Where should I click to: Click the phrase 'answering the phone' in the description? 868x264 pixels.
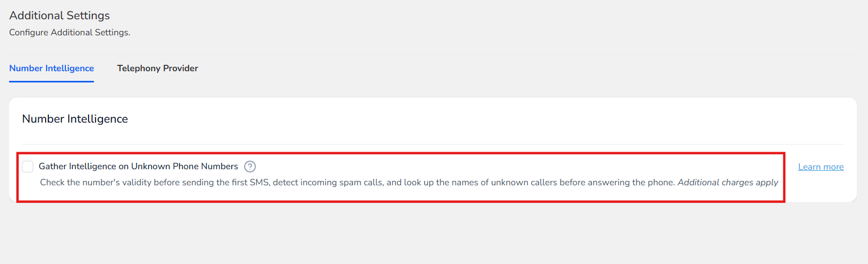[x=631, y=183]
